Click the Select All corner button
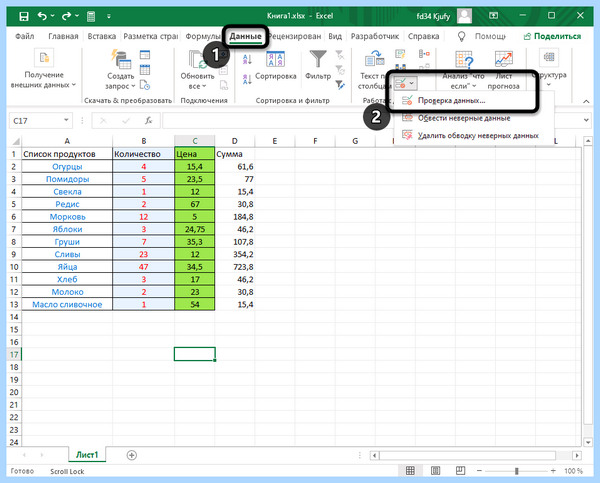Image resolution: width=600 pixels, height=483 pixels. pyautogui.click(x=15, y=141)
